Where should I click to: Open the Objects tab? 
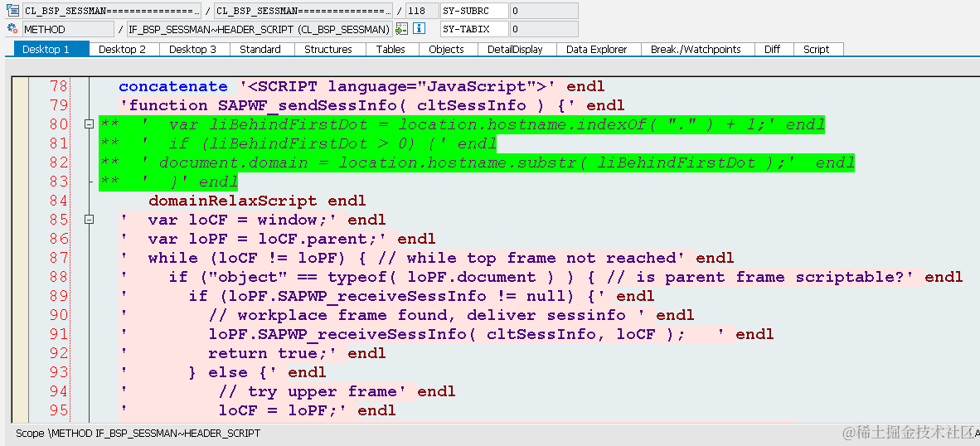pos(446,50)
